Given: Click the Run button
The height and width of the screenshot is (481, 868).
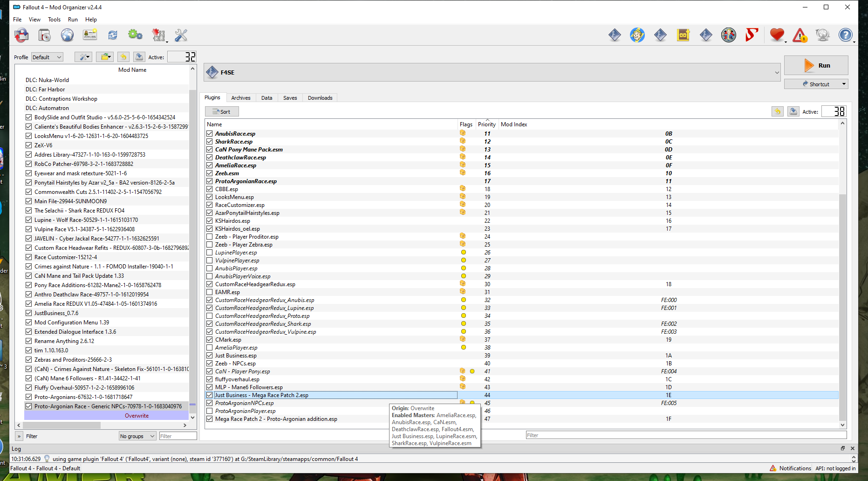Looking at the screenshot, I should click(x=816, y=65).
